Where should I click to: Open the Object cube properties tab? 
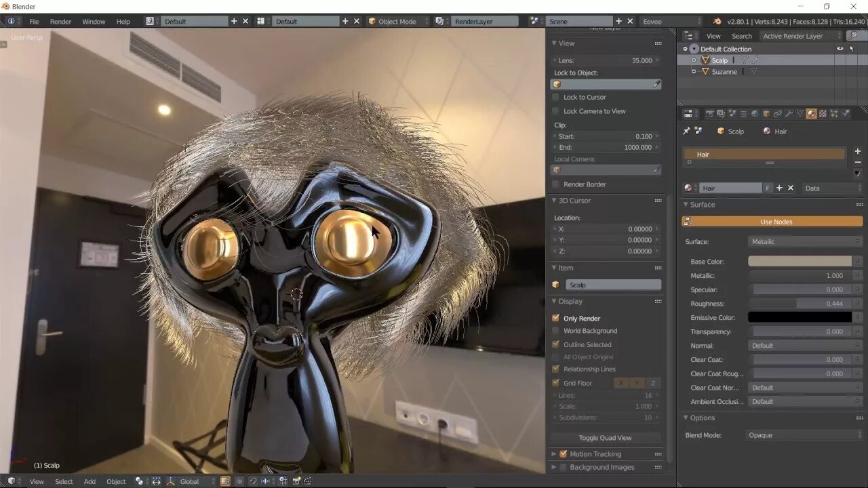766,114
